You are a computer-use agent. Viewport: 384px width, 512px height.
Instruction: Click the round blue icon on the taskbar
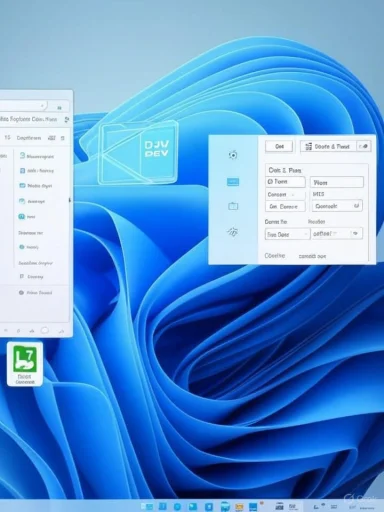tap(177, 507)
